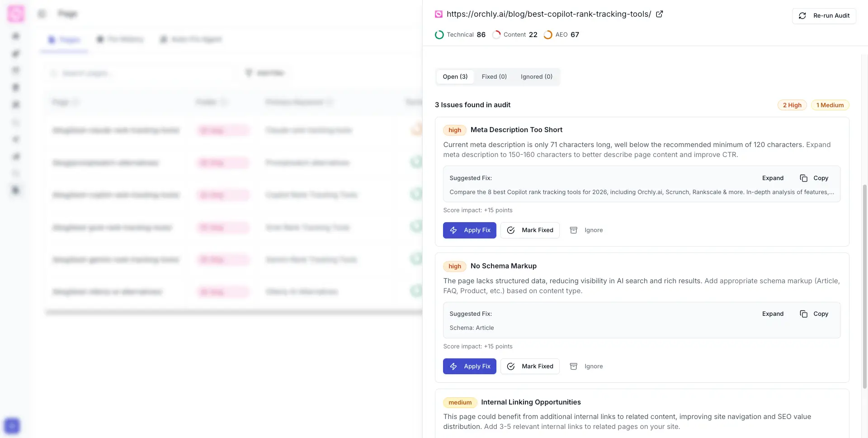Image resolution: width=868 pixels, height=438 pixels.
Task: Click the trash icon to ignore Meta Description issue
Action: point(573,230)
